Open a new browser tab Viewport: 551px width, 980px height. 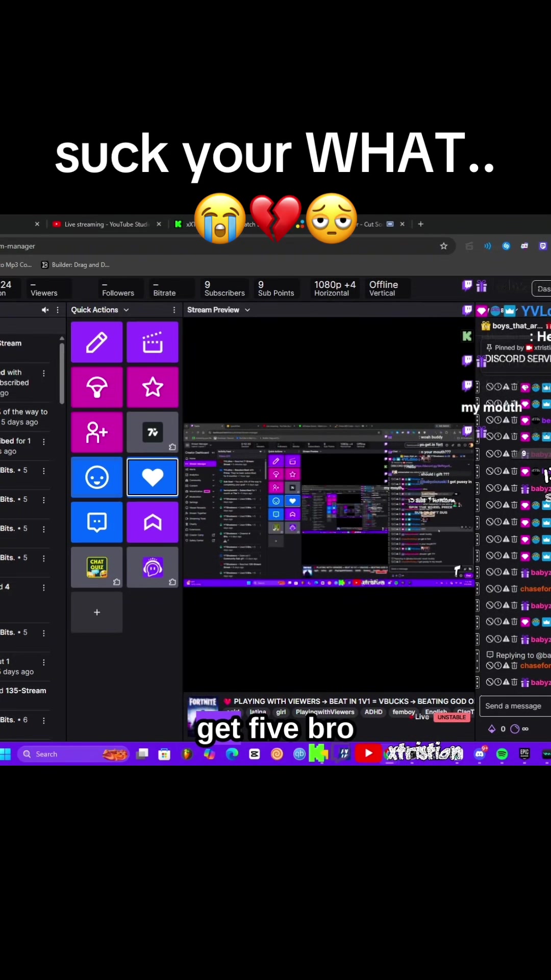[420, 224]
